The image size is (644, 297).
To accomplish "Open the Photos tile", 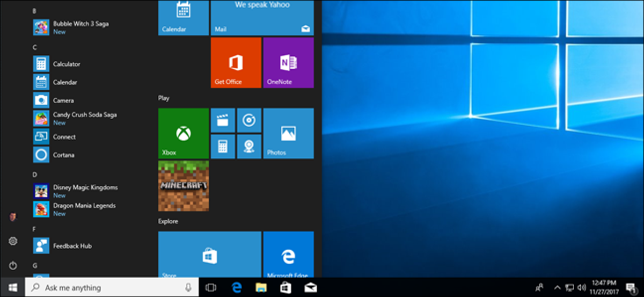I will coord(289,133).
